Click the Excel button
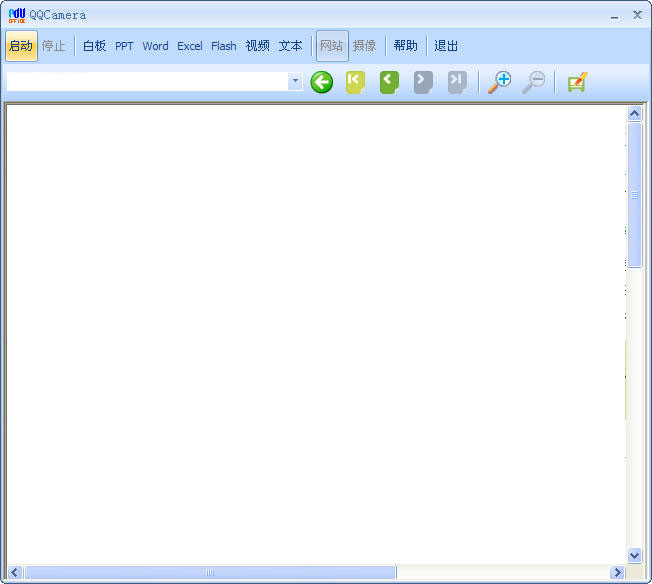Viewport: 652px width, 584px height. click(x=190, y=46)
